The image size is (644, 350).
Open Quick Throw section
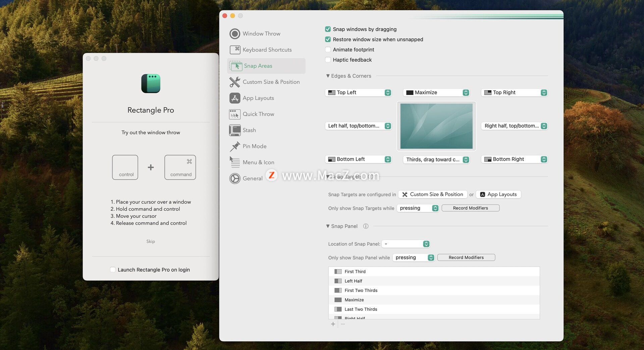pyautogui.click(x=258, y=114)
